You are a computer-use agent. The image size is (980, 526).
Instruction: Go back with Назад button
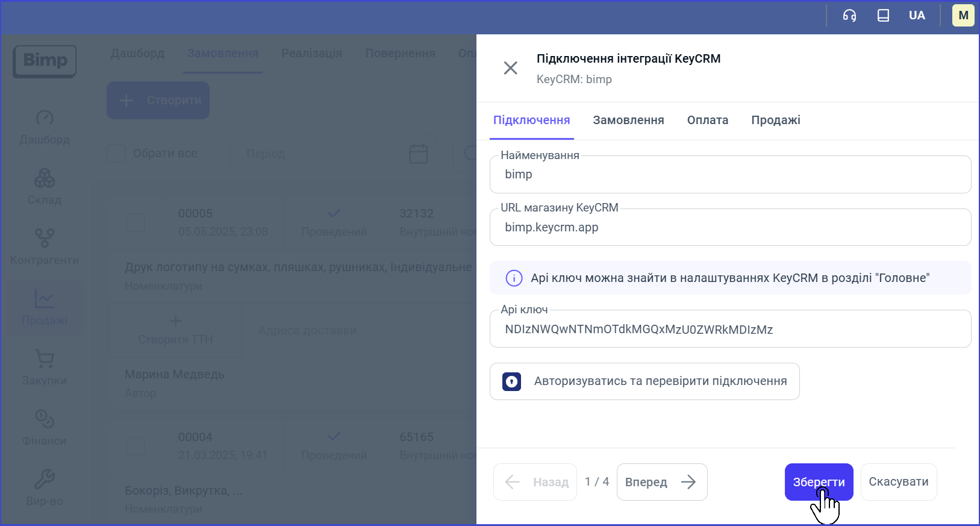(x=535, y=482)
